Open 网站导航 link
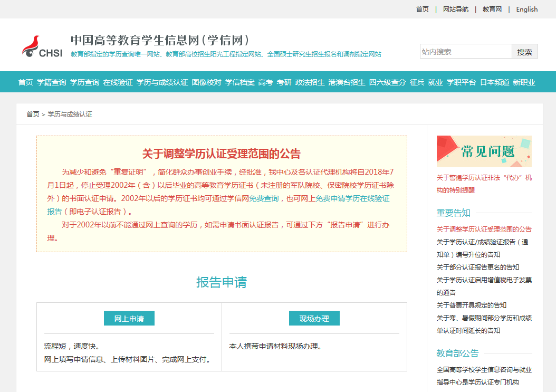Screen dimensions: 556x392 click(456, 9)
